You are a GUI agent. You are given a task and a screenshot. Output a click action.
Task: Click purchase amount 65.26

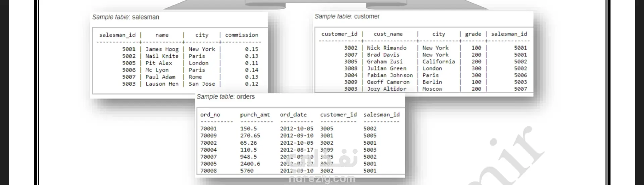(248, 143)
